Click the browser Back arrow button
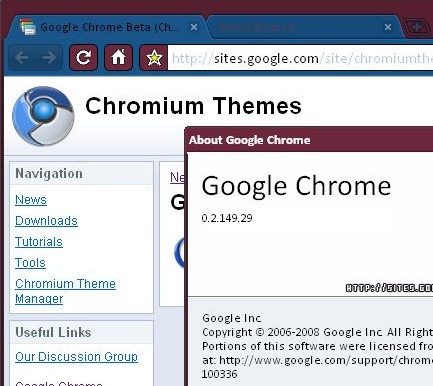The height and width of the screenshot is (386, 433). click(x=22, y=58)
